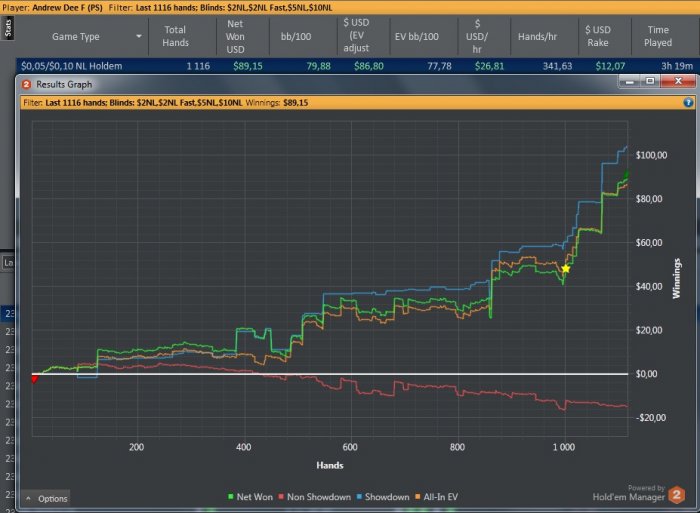Image resolution: width=700 pixels, height=513 pixels.
Task: Minimize the Results Graph window
Action: (x=634, y=84)
